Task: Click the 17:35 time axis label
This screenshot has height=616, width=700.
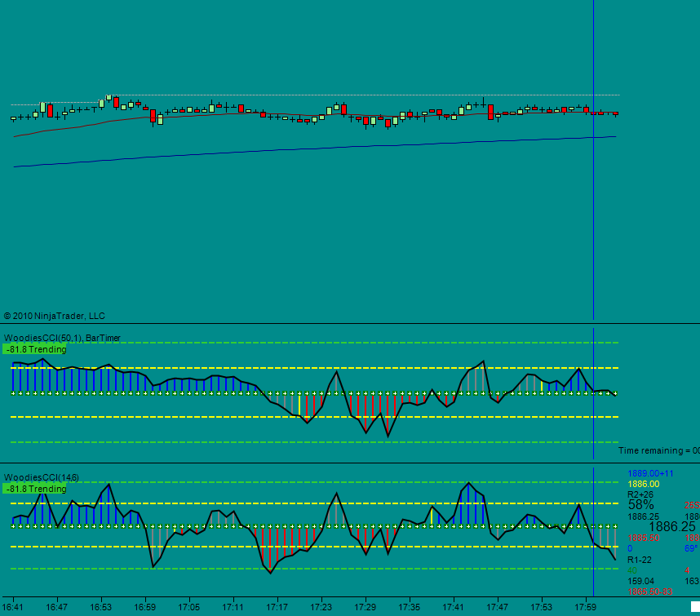Action: click(x=410, y=608)
